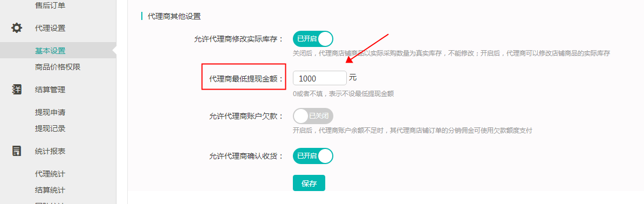Open the 售后订单 menu item
This screenshot has height=204, width=644.
coord(50,5)
